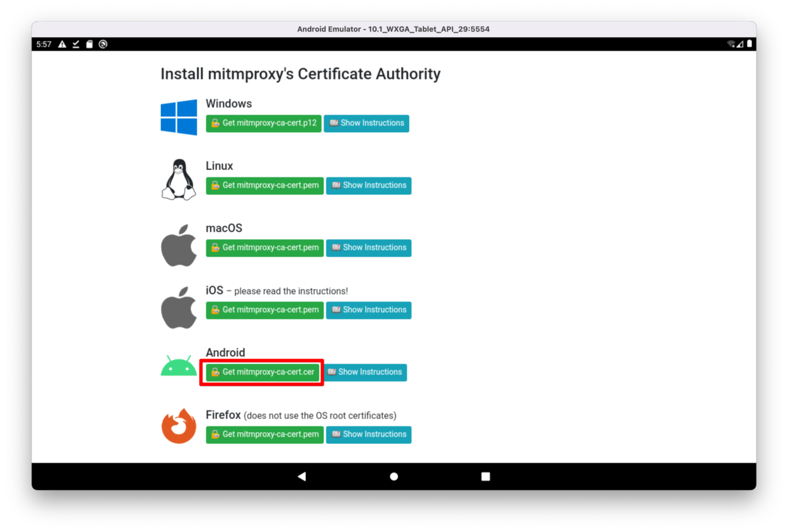Download mitmproxy-ca-cert.pem for iOS

coord(265,310)
